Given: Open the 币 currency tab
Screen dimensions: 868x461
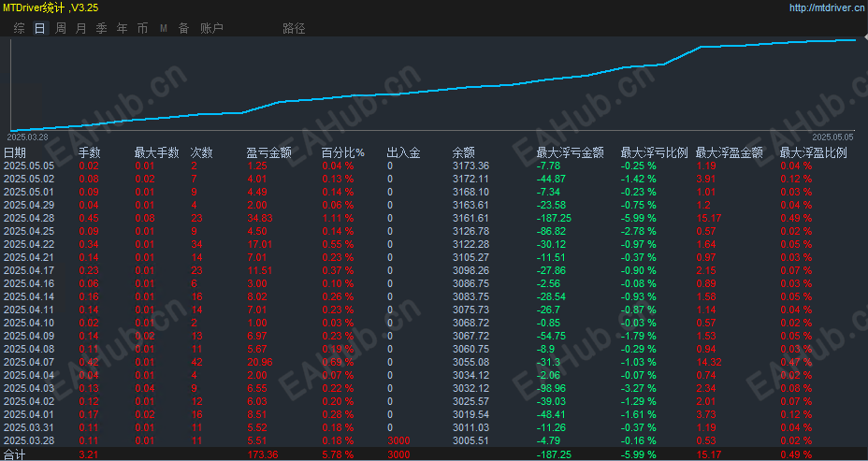Looking at the screenshot, I should coord(142,29).
